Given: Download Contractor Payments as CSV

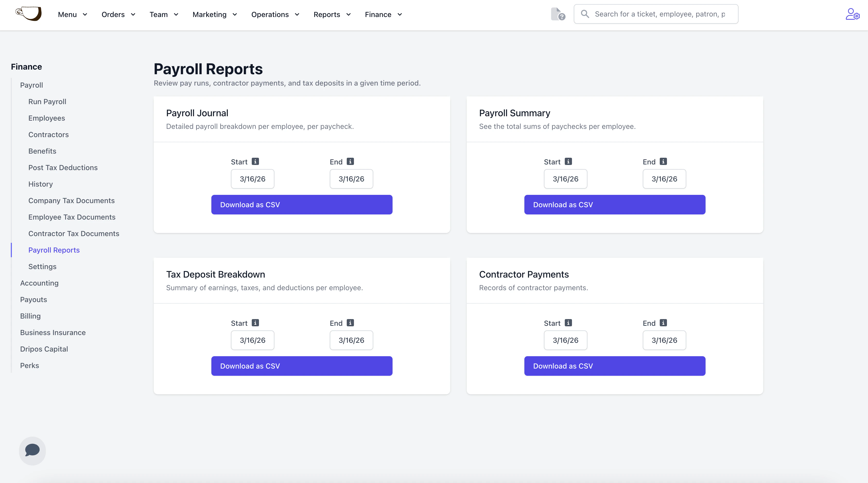Looking at the screenshot, I should coord(614,366).
